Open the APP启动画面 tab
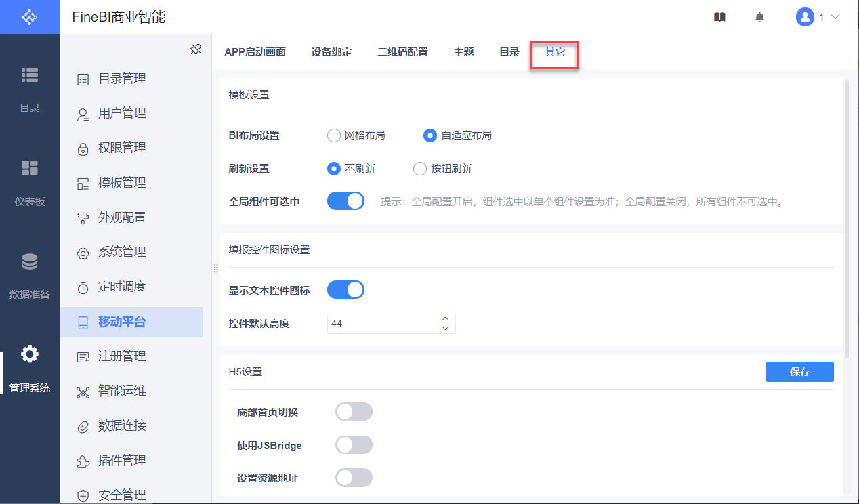 255,52
